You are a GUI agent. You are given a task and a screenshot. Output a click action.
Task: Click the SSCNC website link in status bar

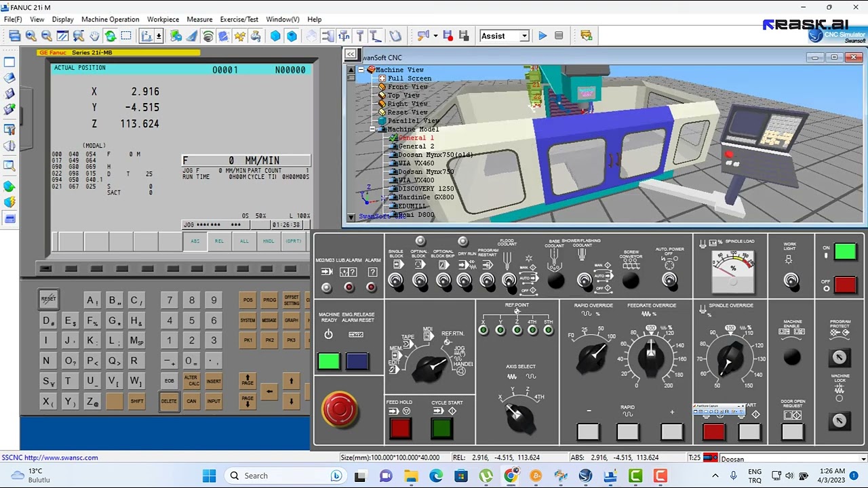pyautogui.click(x=50, y=457)
